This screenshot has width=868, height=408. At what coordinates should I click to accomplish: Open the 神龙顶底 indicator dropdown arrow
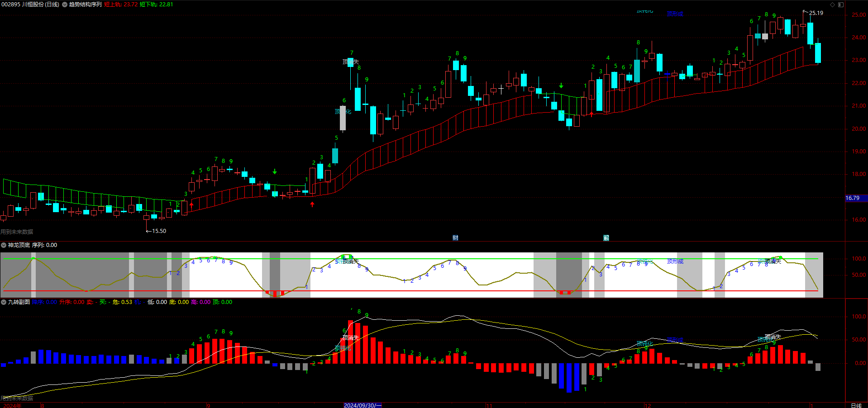4,245
